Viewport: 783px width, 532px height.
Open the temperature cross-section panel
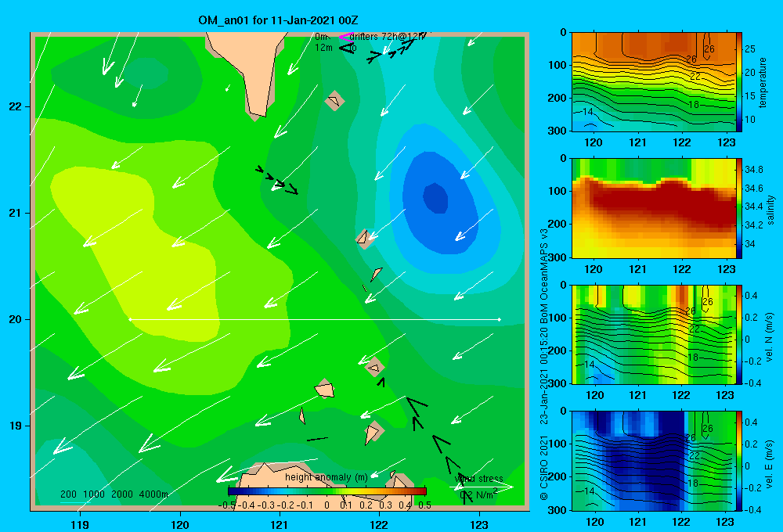654,82
